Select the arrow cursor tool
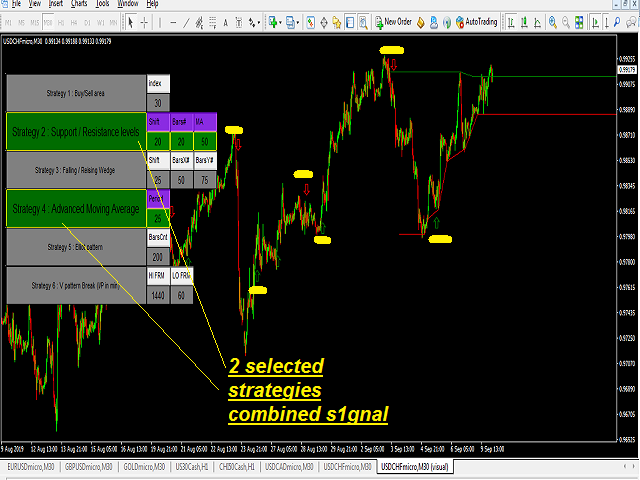The width and height of the screenshot is (640, 480). click(131, 22)
